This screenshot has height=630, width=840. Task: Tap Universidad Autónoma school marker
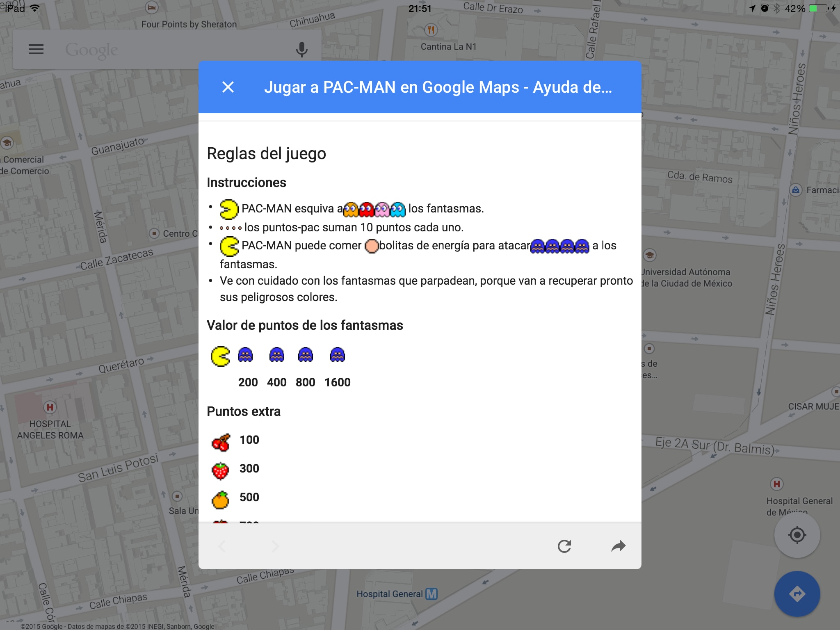(649, 255)
